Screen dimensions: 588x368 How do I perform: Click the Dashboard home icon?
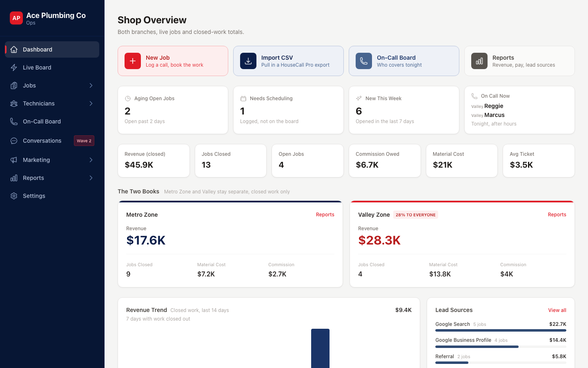click(14, 49)
